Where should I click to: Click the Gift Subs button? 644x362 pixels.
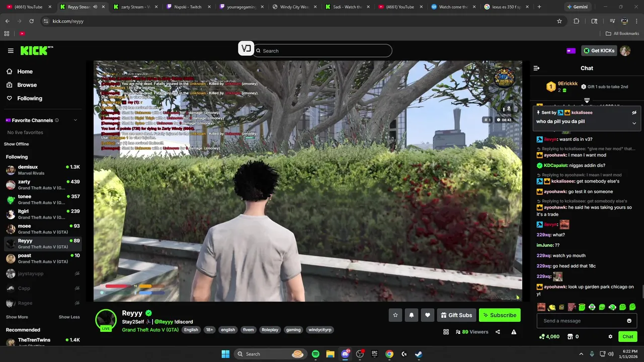point(456,315)
